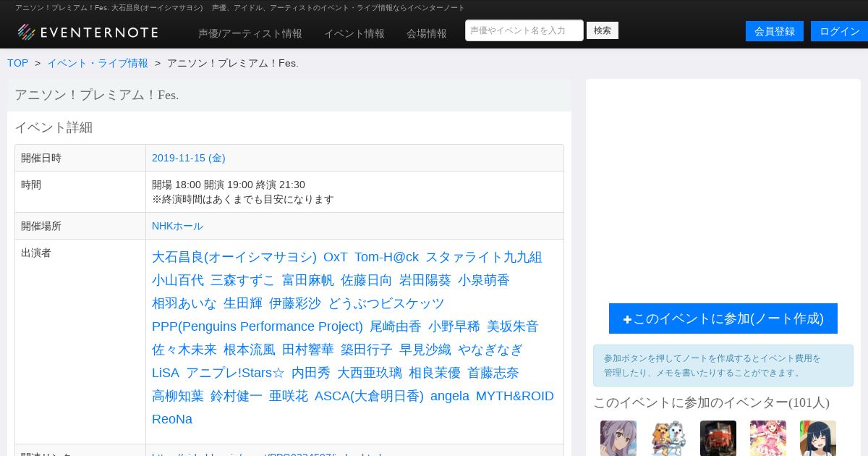Image resolution: width=868 pixels, height=456 pixels.
Task: Open performer やなぎなぎ
Action: point(490,350)
